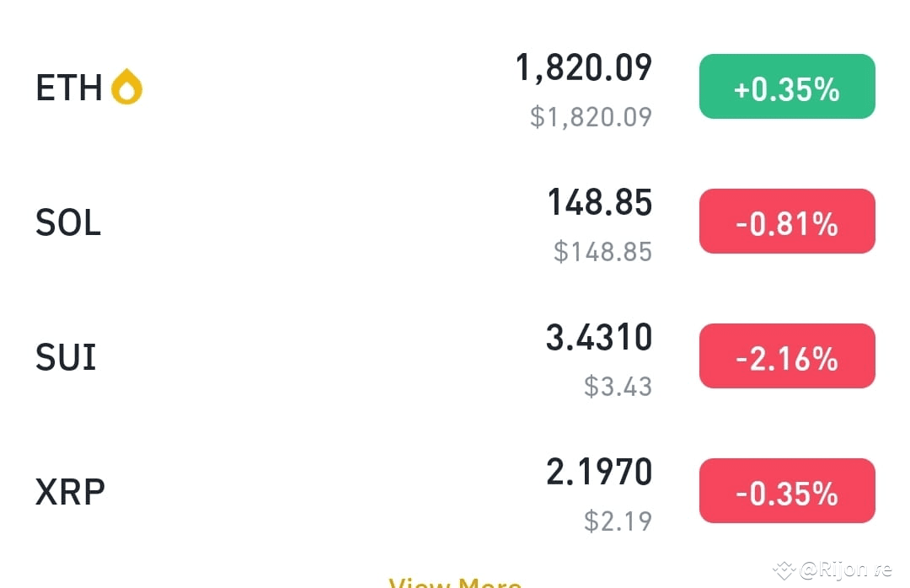The height and width of the screenshot is (588, 910).
Task: Click the @Rijon watermark handle
Action: pyautogui.click(x=845, y=570)
